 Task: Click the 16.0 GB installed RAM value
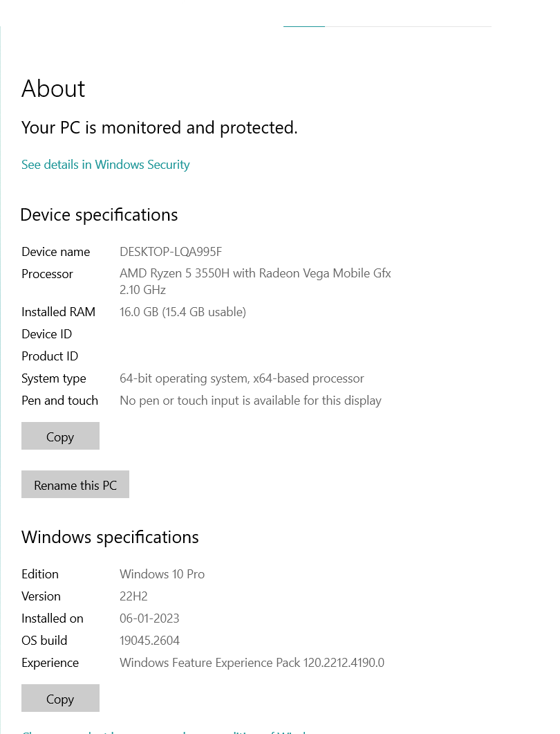(183, 312)
